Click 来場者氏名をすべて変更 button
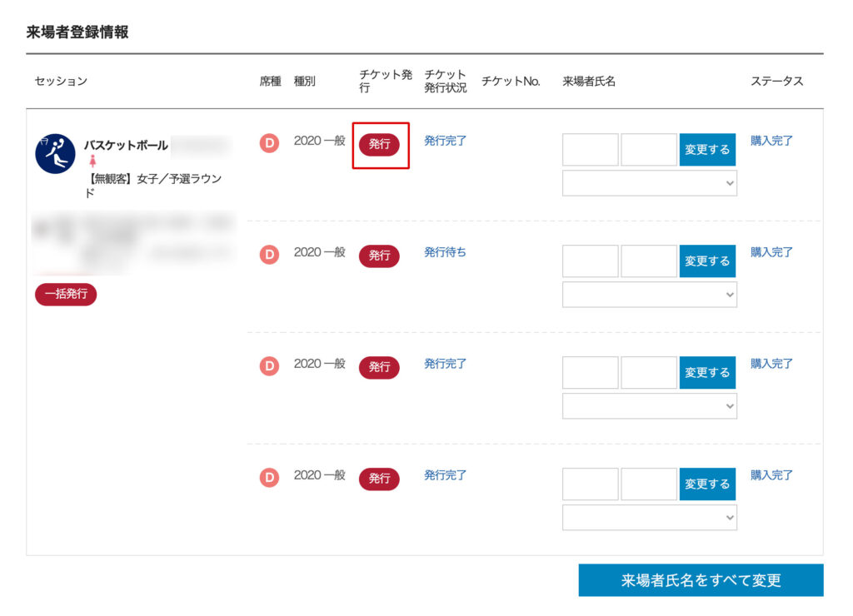 click(701, 580)
